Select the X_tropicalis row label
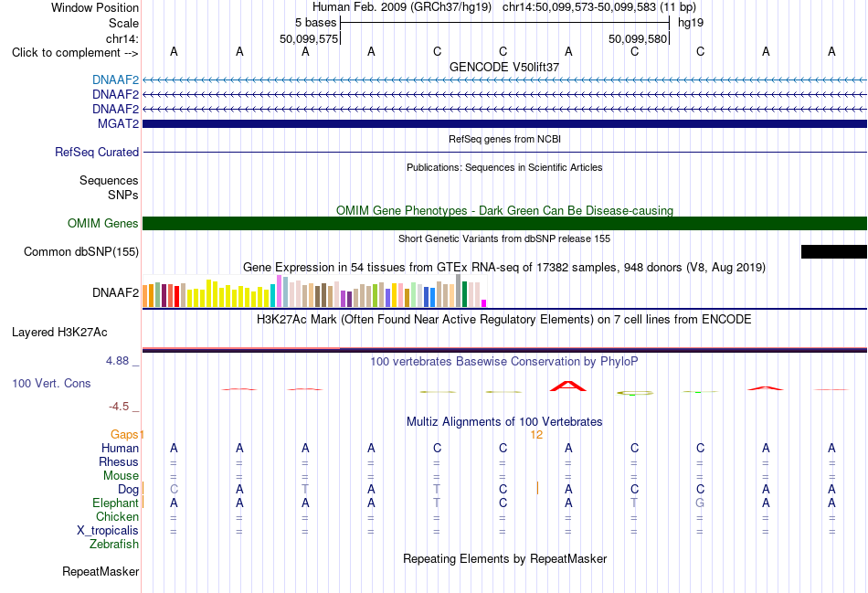The height and width of the screenshot is (593, 868). click(108, 531)
